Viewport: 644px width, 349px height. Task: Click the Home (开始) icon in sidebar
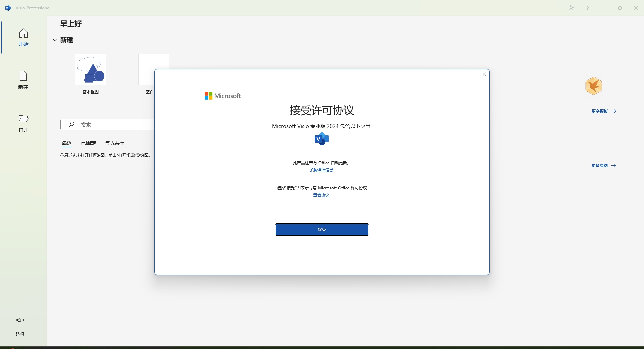tap(23, 33)
